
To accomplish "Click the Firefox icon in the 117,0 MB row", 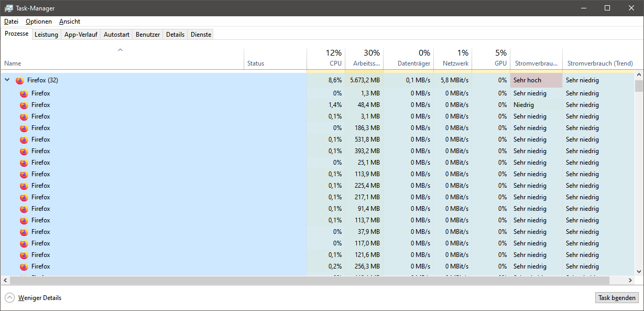I will [x=24, y=243].
